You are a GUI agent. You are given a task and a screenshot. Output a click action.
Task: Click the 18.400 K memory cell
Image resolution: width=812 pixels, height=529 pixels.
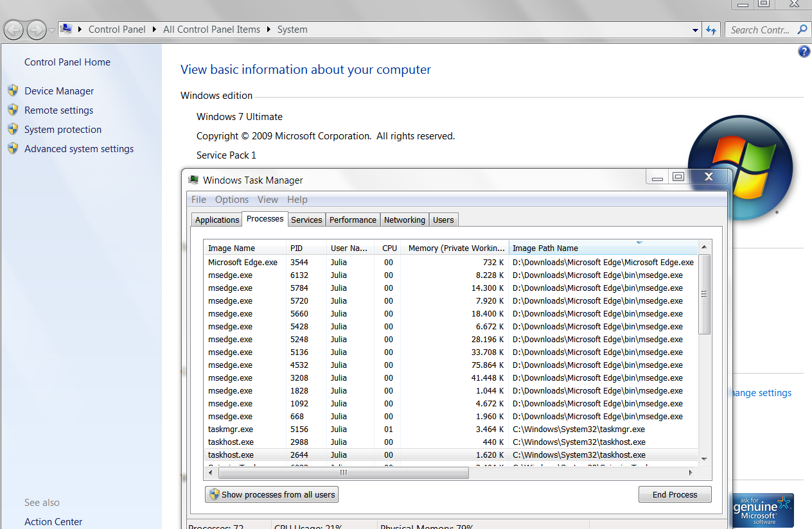tap(488, 313)
